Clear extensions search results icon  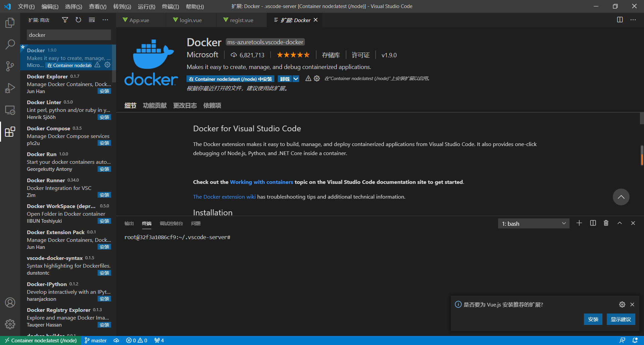[92, 20]
